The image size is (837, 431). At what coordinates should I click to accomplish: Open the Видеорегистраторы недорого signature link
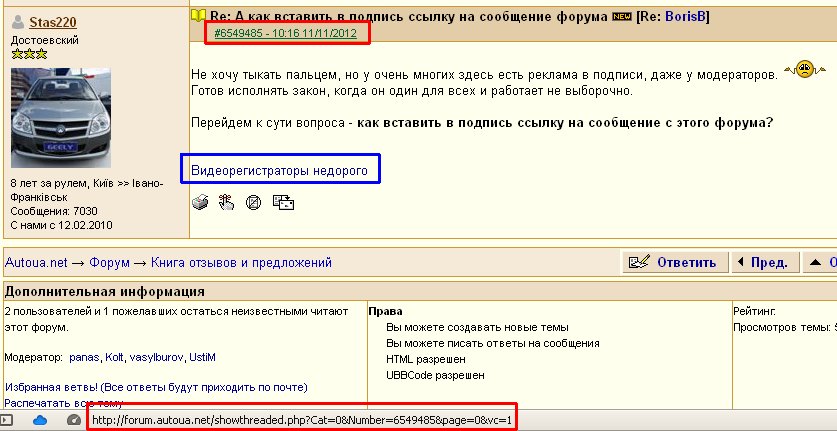pyautogui.click(x=280, y=172)
